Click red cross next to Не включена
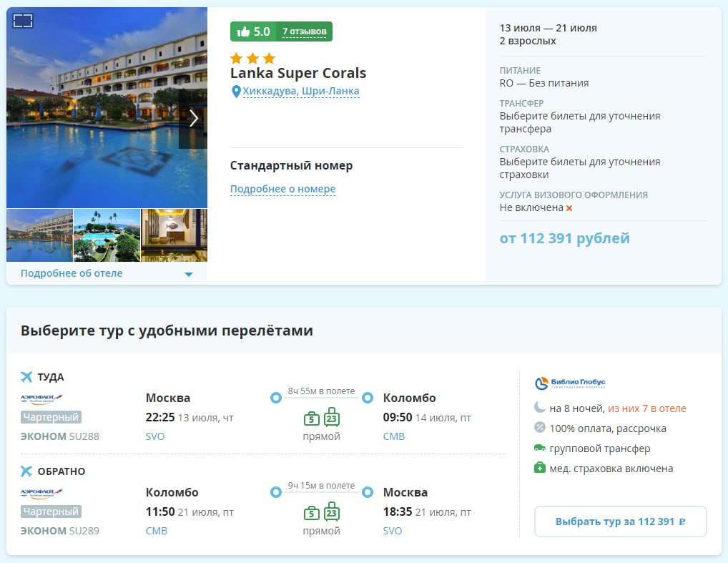The height and width of the screenshot is (563, 728). click(x=569, y=208)
